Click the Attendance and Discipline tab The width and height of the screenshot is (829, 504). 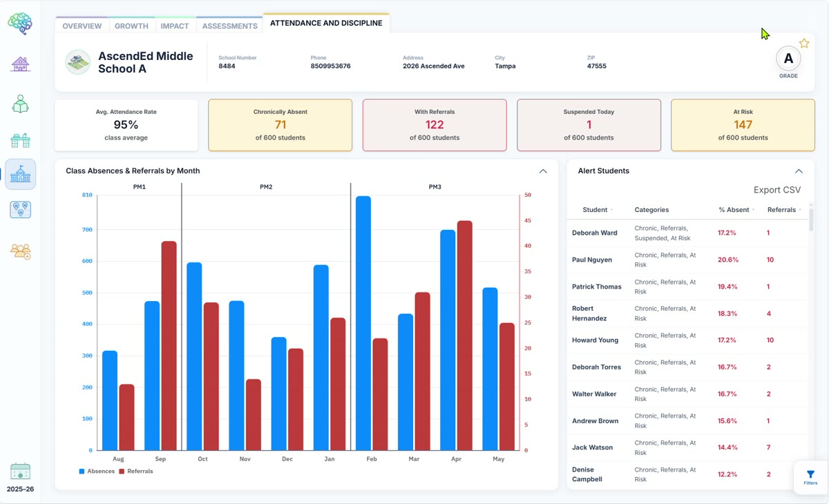click(326, 23)
